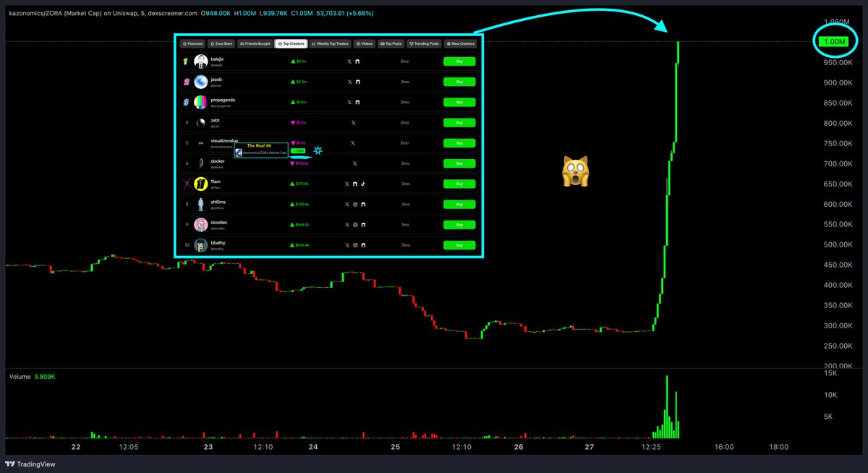Image resolution: width=868 pixels, height=473 pixels.
Task: Open doodles's Instagram icon
Action: coord(355,225)
